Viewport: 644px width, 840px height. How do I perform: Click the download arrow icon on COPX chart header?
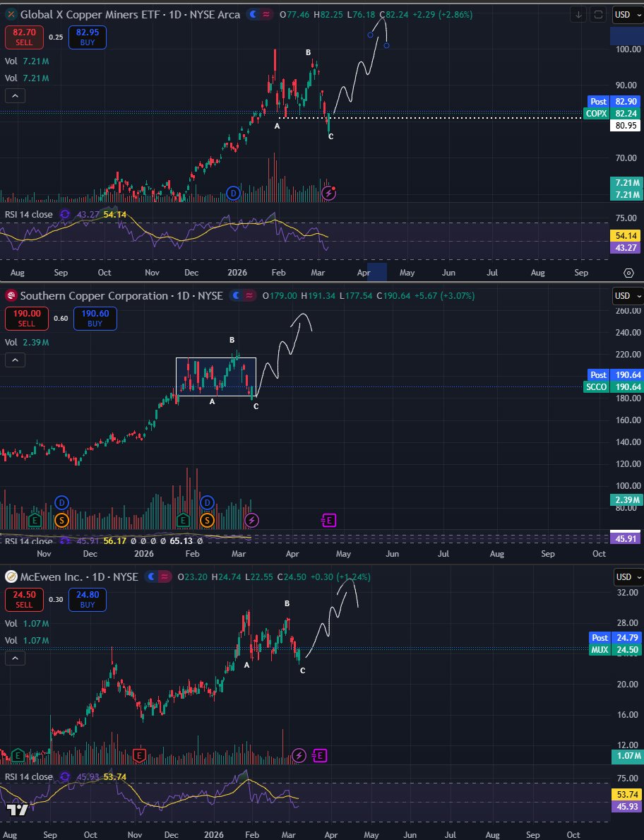tap(578, 15)
